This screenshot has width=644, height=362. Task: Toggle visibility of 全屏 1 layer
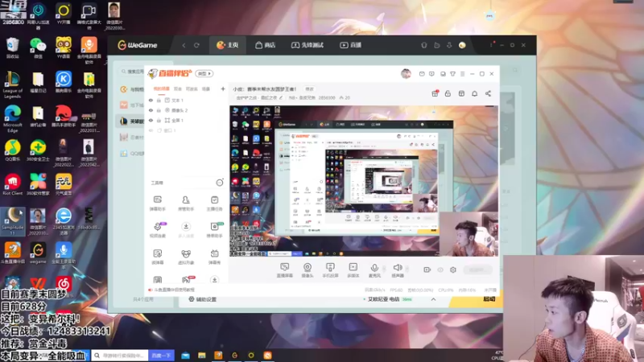(x=151, y=120)
